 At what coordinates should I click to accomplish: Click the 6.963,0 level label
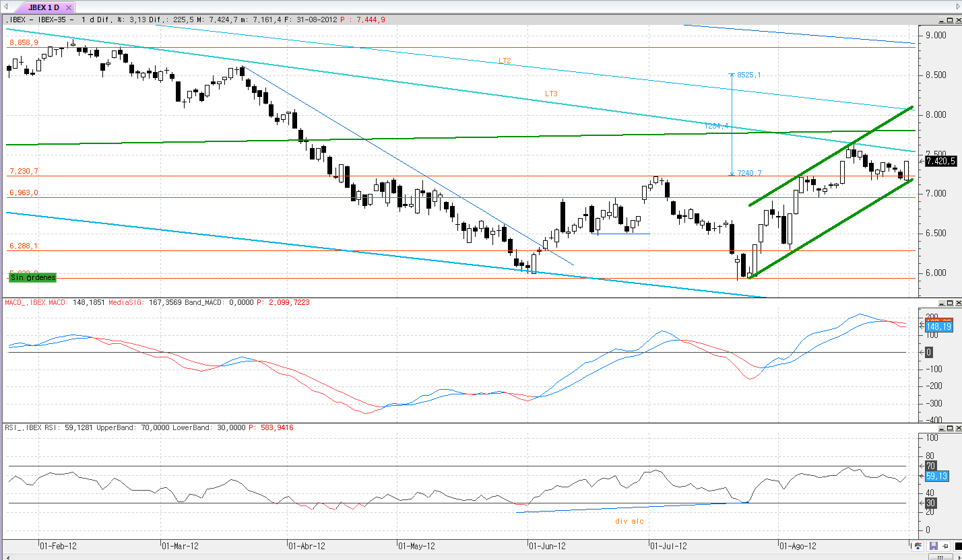(x=24, y=193)
